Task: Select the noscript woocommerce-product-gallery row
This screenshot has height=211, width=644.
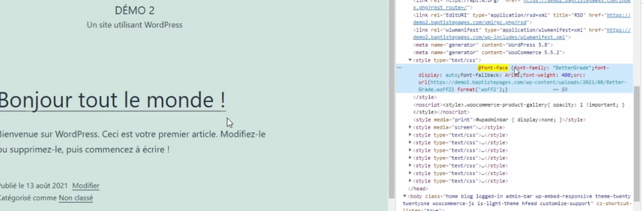Action: pyautogui.click(x=519, y=109)
